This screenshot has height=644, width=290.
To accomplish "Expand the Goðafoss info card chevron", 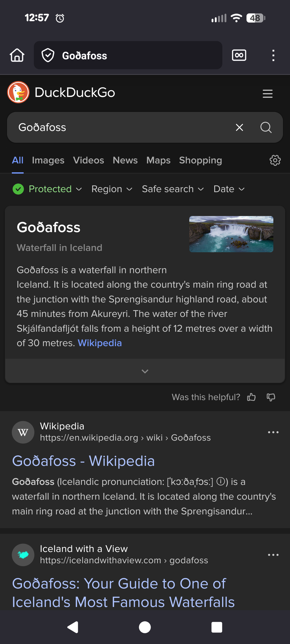I will pos(145,371).
